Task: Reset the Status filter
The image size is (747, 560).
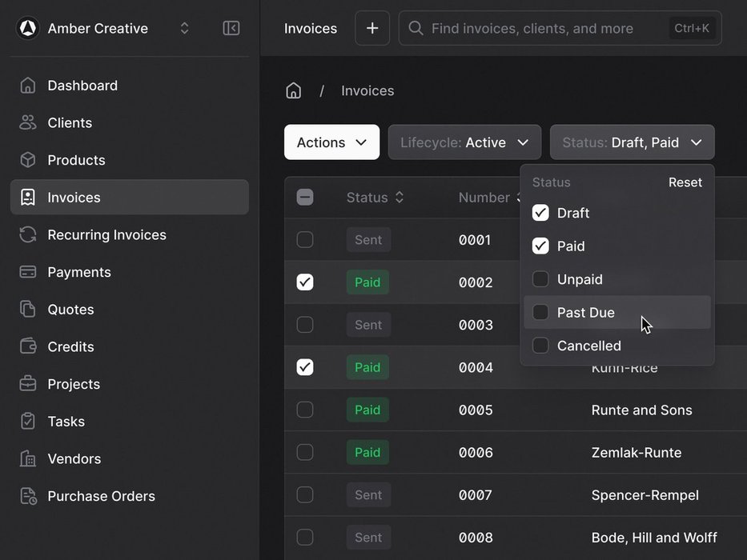Action: click(685, 182)
